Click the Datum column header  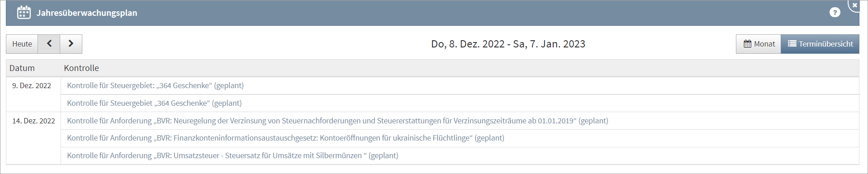click(22, 68)
